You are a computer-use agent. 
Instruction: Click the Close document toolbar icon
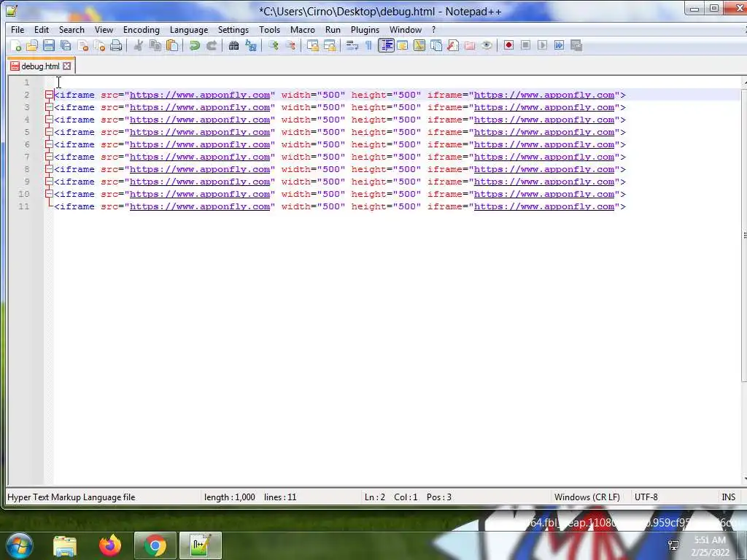click(x=83, y=46)
